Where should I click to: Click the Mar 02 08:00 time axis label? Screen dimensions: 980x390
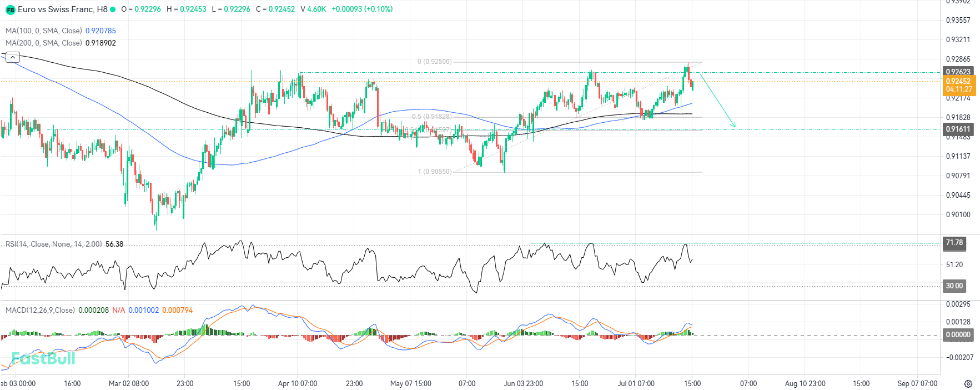pos(129,383)
